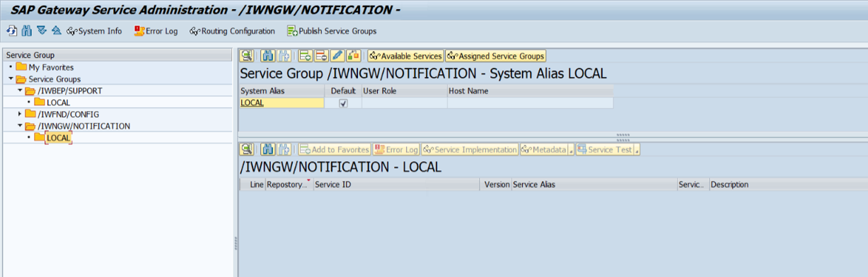Open System Info
Image resolution: width=868 pixels, height=277 pixels.
click(94, 31)
